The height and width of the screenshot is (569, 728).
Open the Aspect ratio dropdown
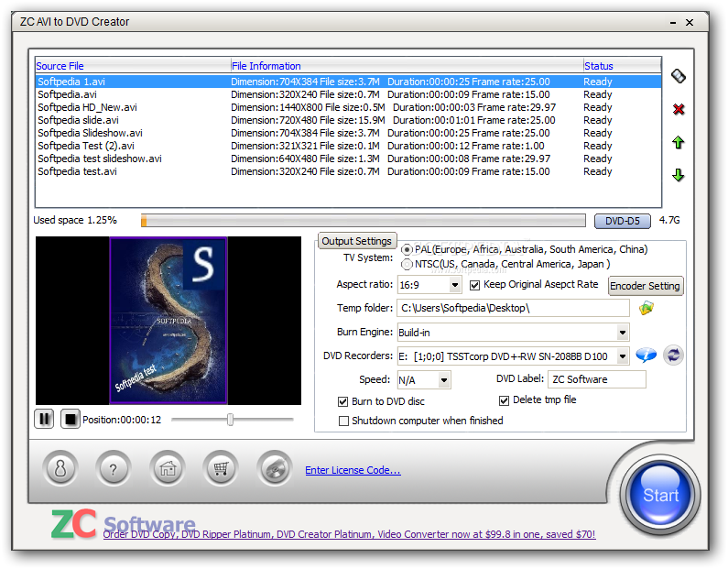click(455, 285)
